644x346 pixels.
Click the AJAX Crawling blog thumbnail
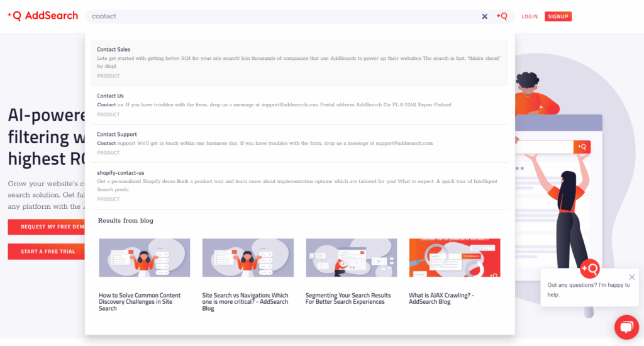454,258
